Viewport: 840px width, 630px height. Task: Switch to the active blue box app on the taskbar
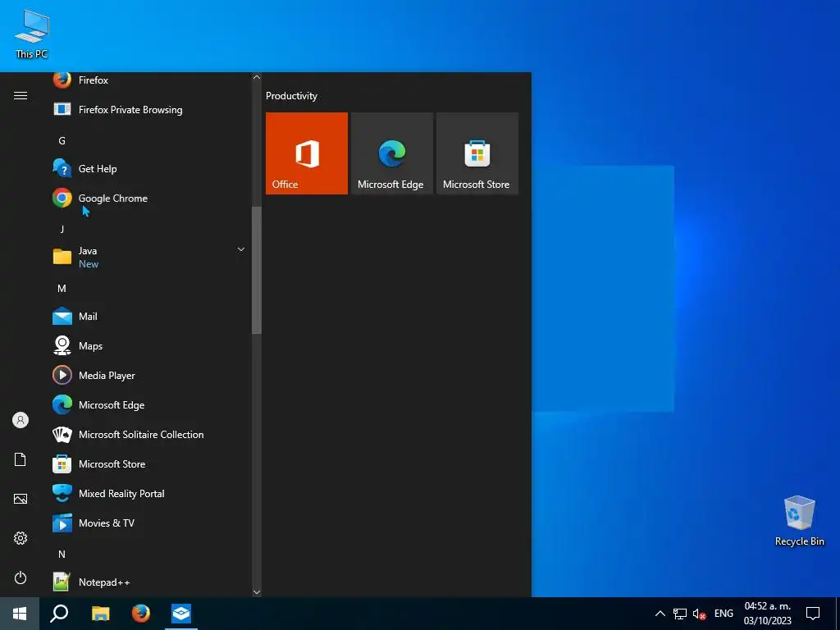pyautogui.click(x=181, y=614)
